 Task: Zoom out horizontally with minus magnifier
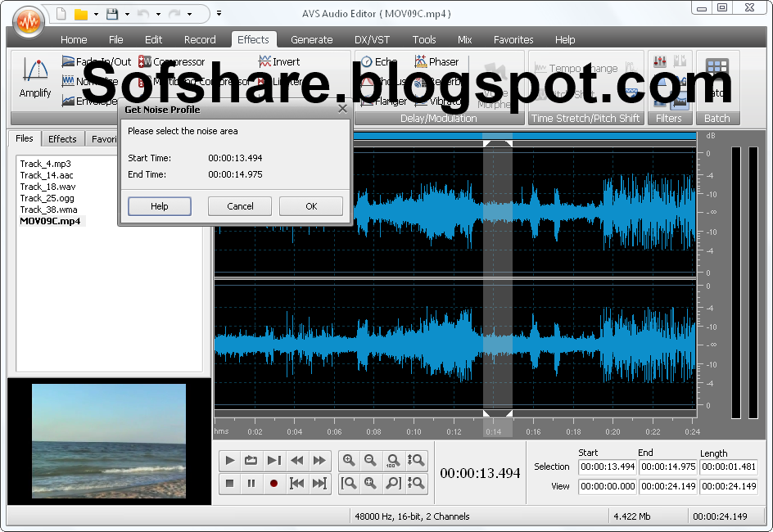370,460
